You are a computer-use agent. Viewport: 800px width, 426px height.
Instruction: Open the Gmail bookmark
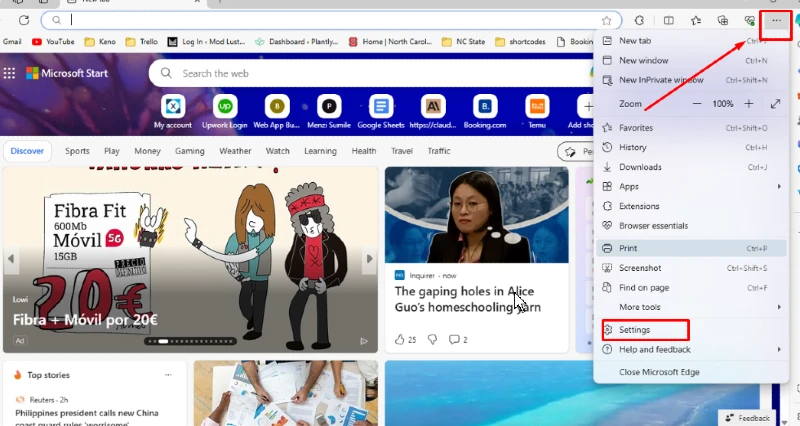12,42
